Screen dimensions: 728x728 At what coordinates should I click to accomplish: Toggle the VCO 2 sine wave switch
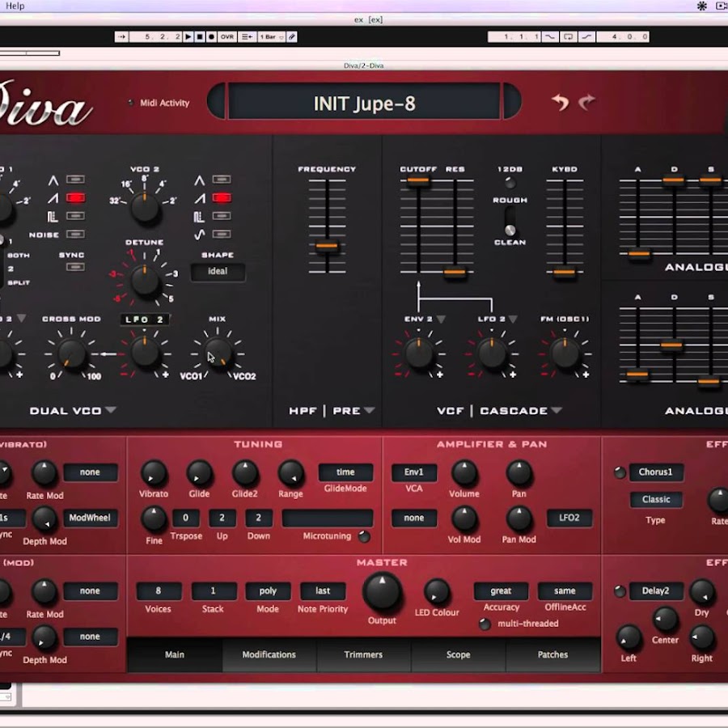point(222,234)
